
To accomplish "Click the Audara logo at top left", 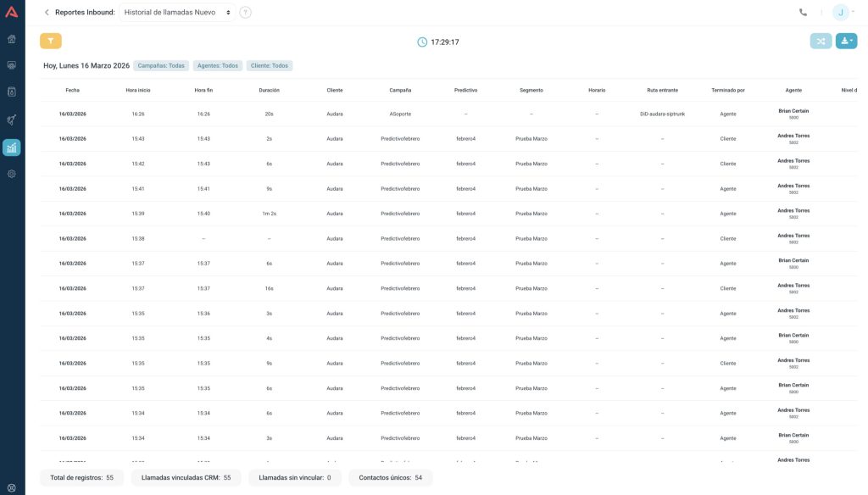I will coord(12,12).
